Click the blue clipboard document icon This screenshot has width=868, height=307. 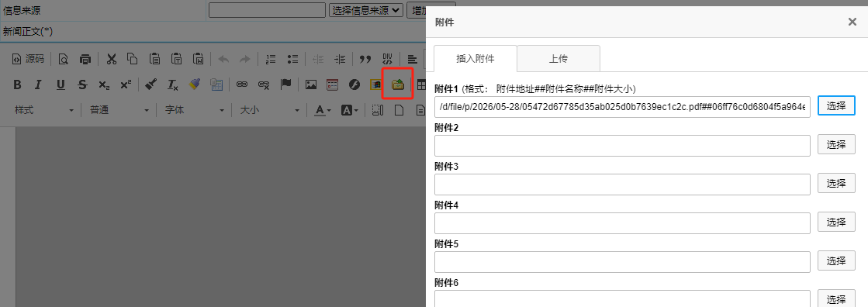[216, 85]
